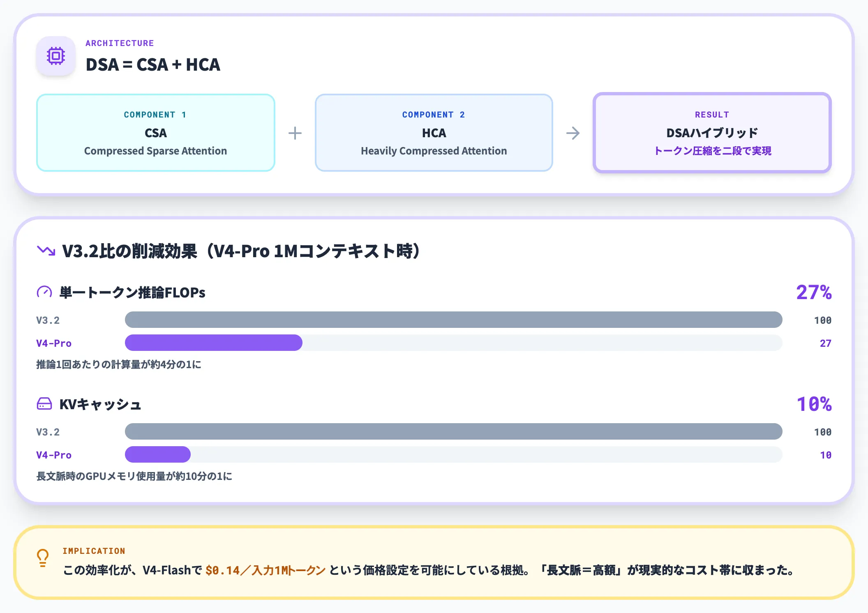This screenshot has width=868, height=613.
Task: Click the arrow pointing to DSAハイブリッド
Action: click(573, 132)
